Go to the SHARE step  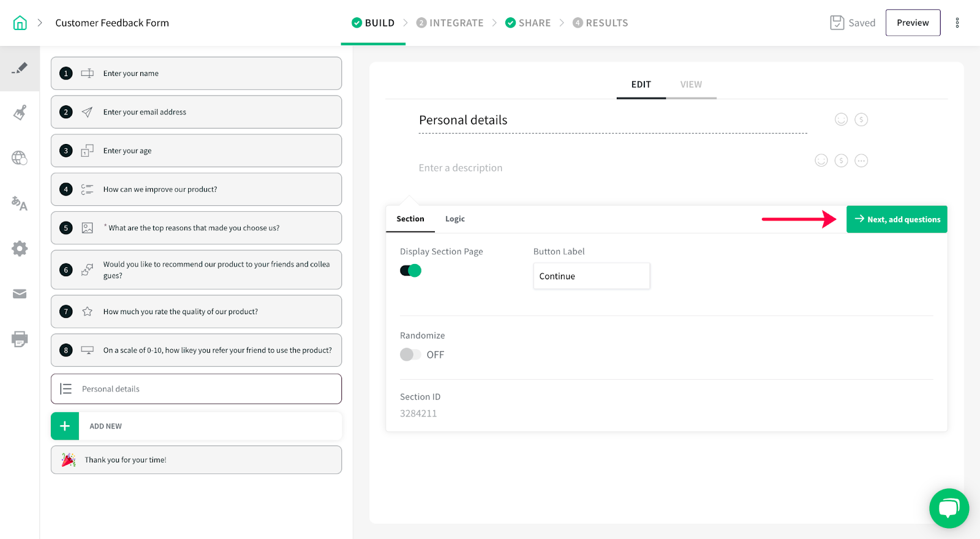(x=528, y=23)
